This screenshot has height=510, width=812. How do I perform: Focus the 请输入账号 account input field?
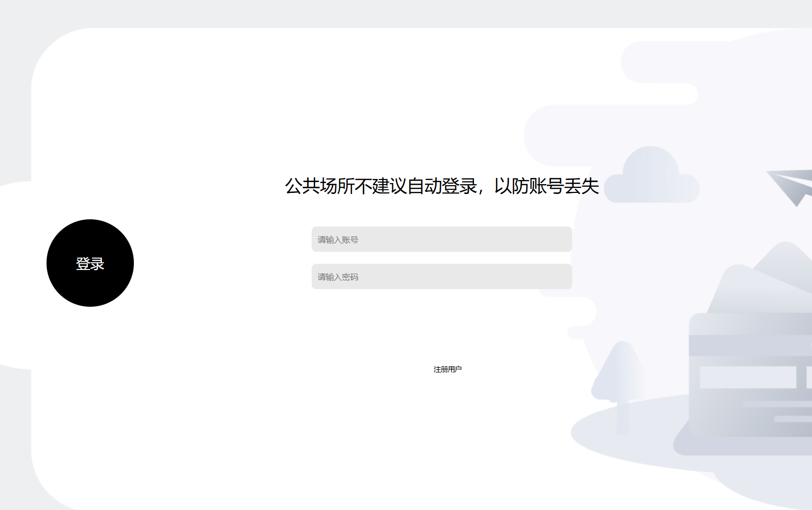click(441, 239)
